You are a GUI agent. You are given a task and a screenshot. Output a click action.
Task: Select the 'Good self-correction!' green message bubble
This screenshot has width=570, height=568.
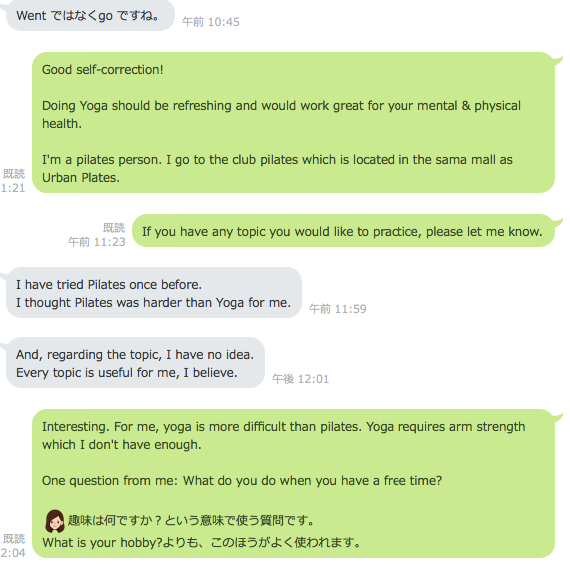click(x=293, y=123)
